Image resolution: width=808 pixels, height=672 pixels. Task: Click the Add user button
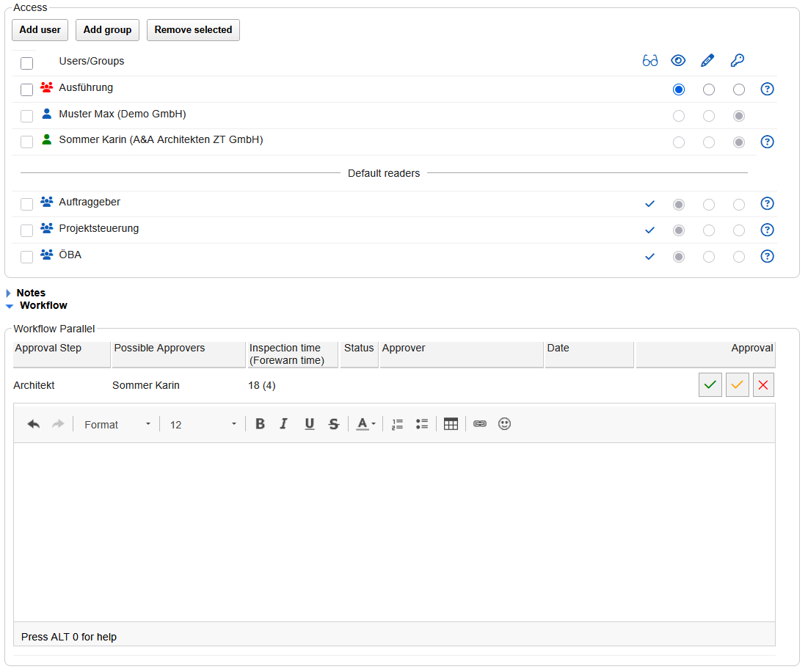point(40,30)
